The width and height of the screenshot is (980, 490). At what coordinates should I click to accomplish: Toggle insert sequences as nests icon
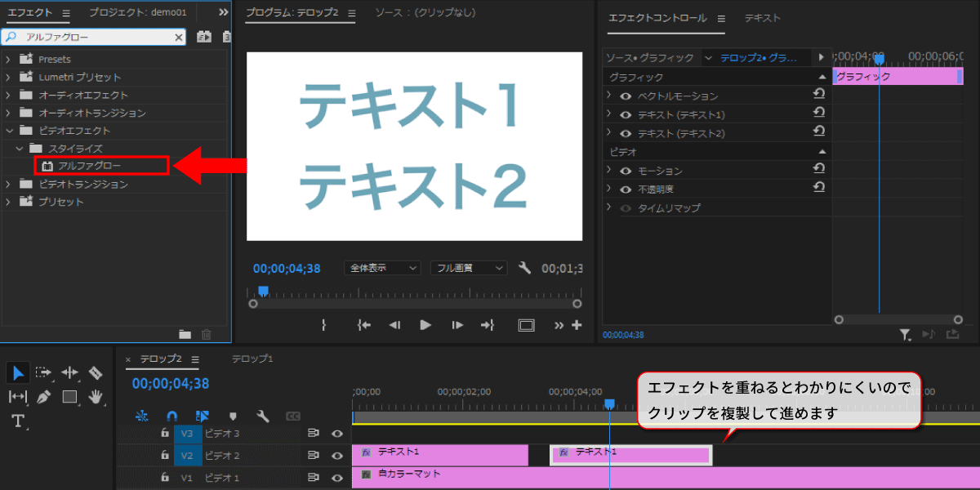click(142, 416)
